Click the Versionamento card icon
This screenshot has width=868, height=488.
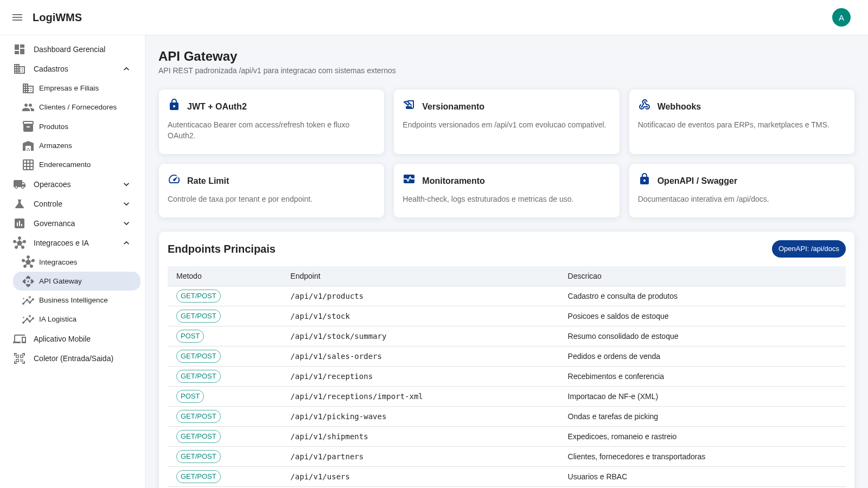click(x=409, y=105)
